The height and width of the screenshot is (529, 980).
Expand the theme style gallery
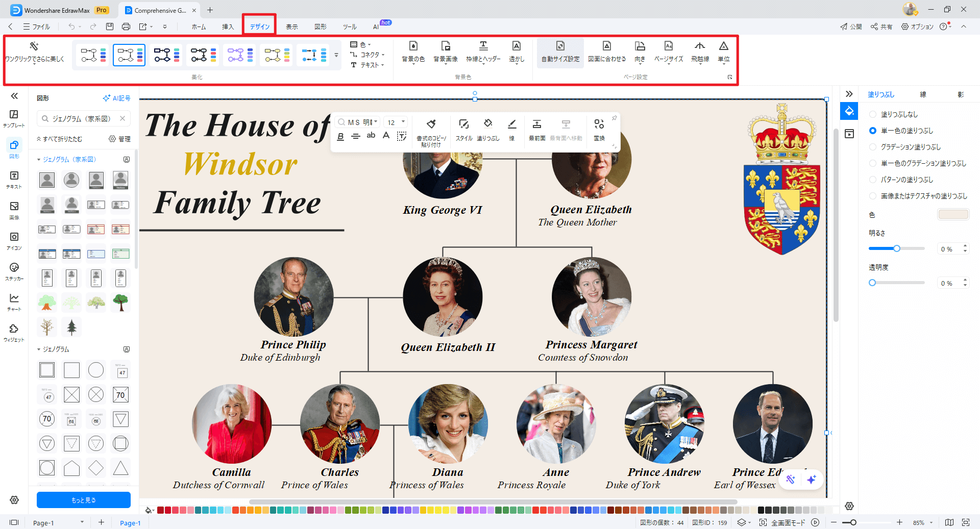coord(336,55)
